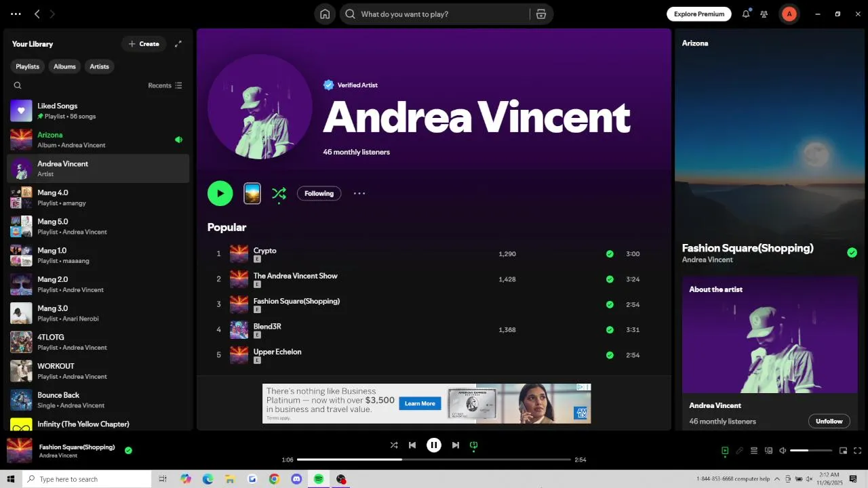Toggle saved checkmark for Crypto
Viewport: 868px width, 488px height.
610,254
